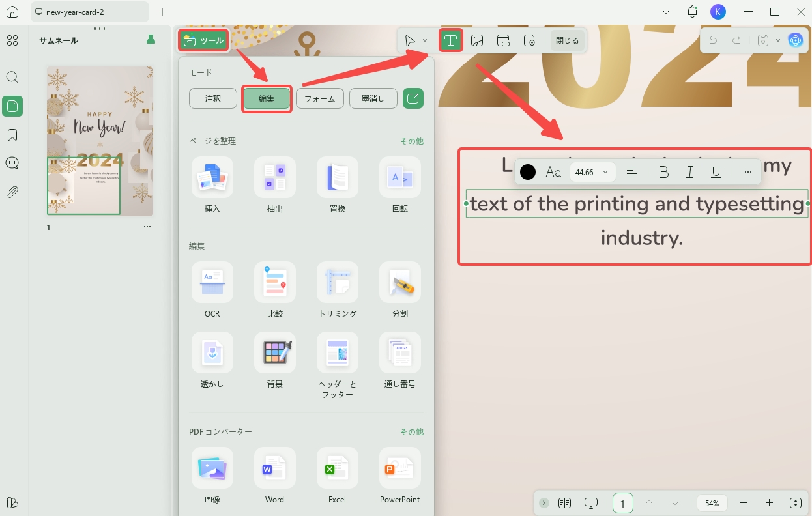Open the Aa font picker
This screenshot has width=812, height=516.
(x=553, y=172)
